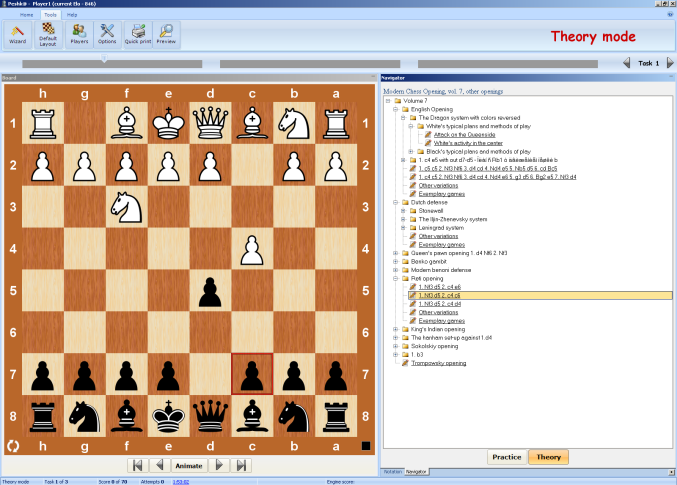The width and height of the screenshot is (677, 485).
Task: Click the highlighted black pawn on c7
Action: pyautogui.click(x=252, y=374)
